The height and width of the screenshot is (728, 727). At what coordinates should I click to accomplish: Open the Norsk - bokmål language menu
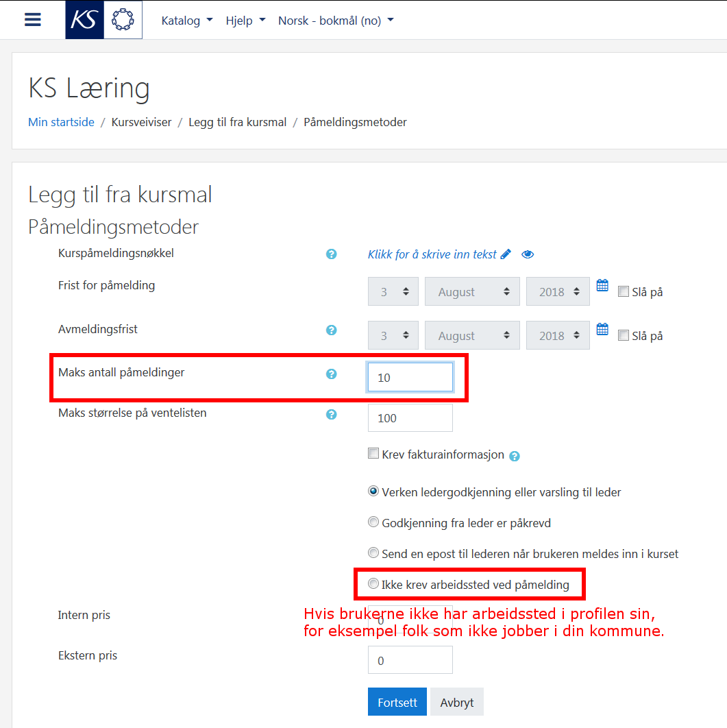(x=336, y=21)
